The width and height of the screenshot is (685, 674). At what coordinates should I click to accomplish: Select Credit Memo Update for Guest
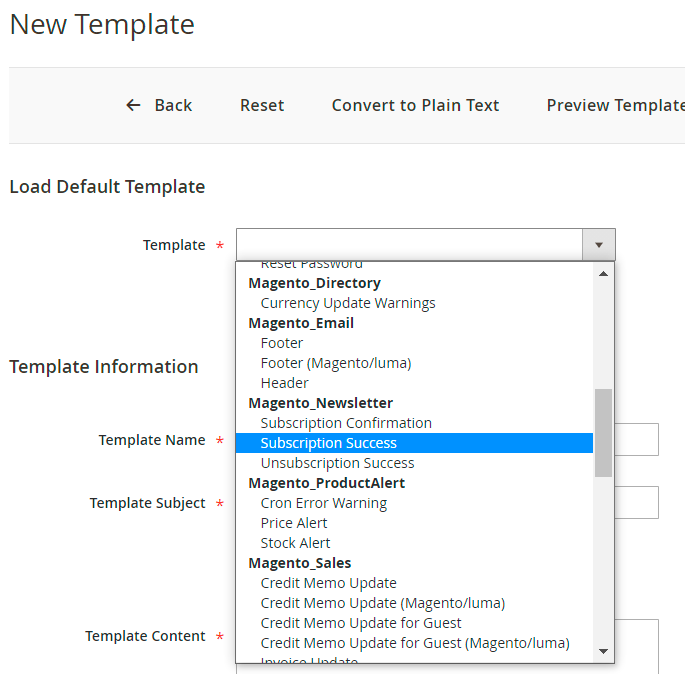coord(361,623)
